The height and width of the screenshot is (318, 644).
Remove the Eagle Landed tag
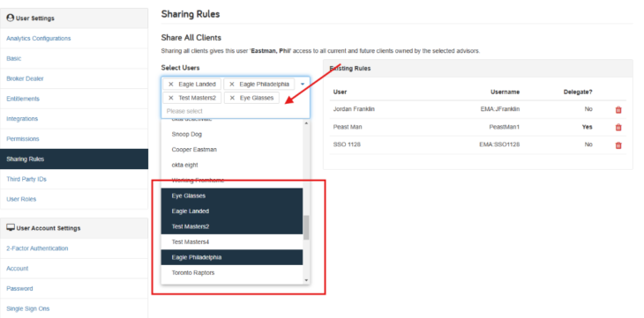tap(171, 84)
